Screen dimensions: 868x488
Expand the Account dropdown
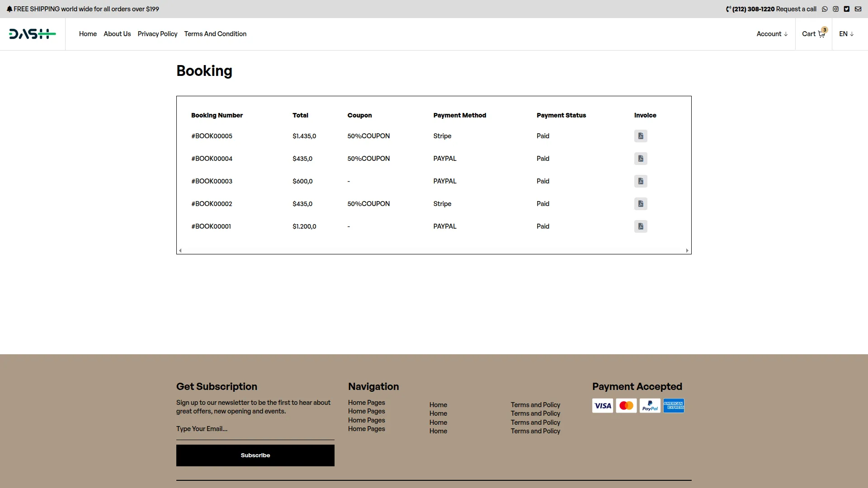(772, 34)
